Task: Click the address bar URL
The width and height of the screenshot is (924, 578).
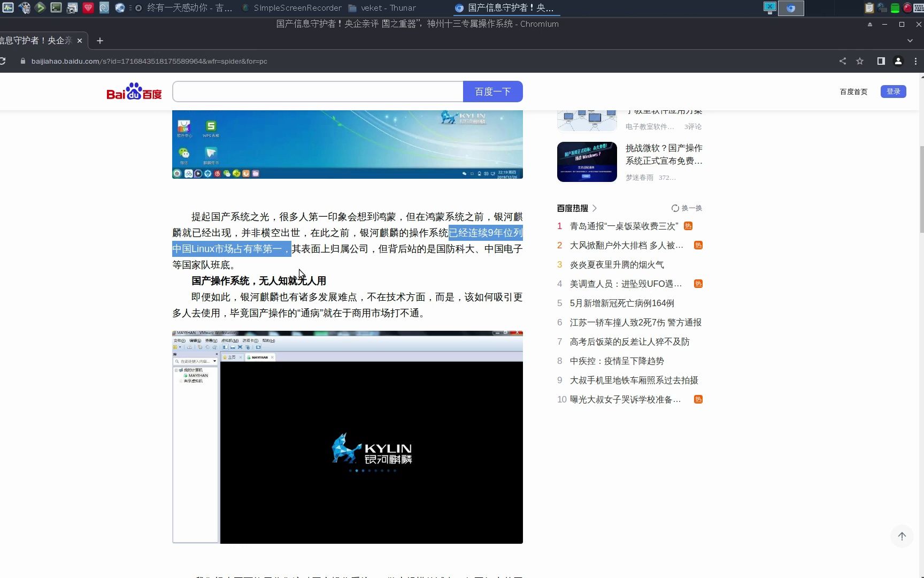Action: click(x=149, y=61)
